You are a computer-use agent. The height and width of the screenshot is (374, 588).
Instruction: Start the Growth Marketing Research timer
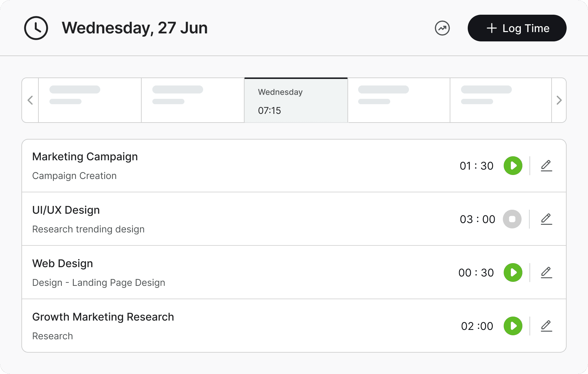(x=513, y=326)
